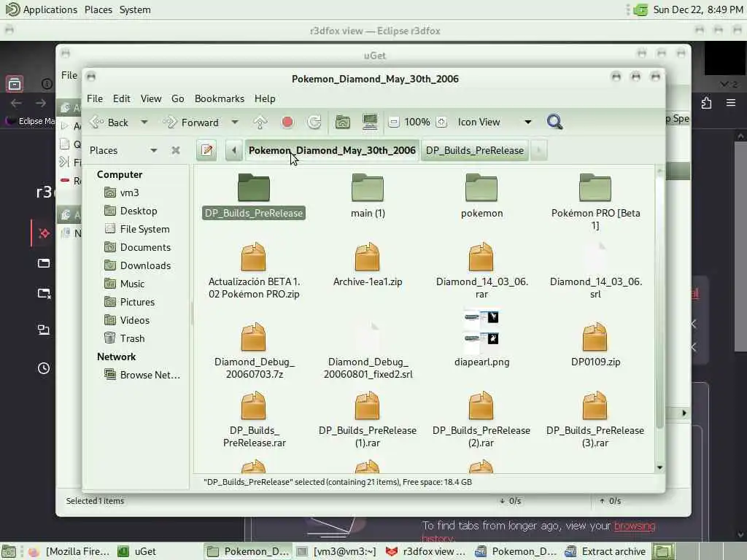
Task: Open Computer toolbar icon
Action: click(x=370, y=122)
